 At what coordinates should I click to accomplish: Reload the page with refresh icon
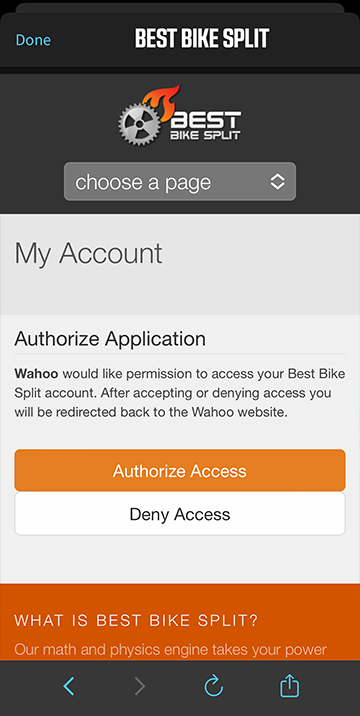[213, 686]
